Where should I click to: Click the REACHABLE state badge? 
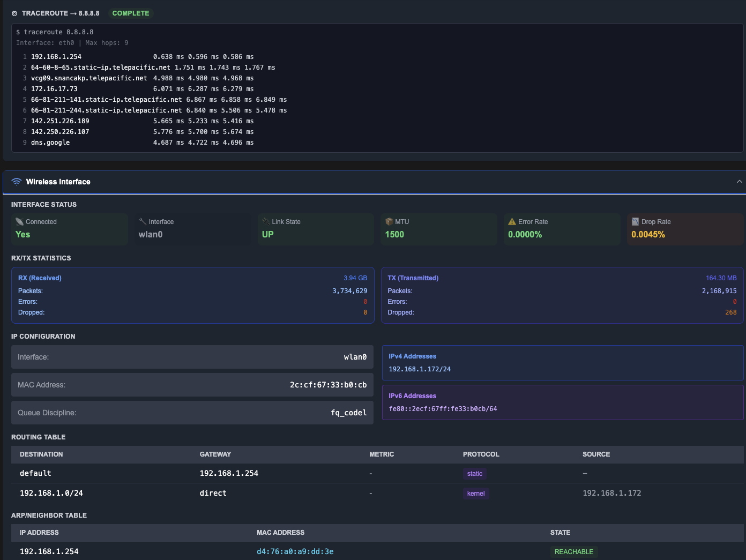pos(573,552)
